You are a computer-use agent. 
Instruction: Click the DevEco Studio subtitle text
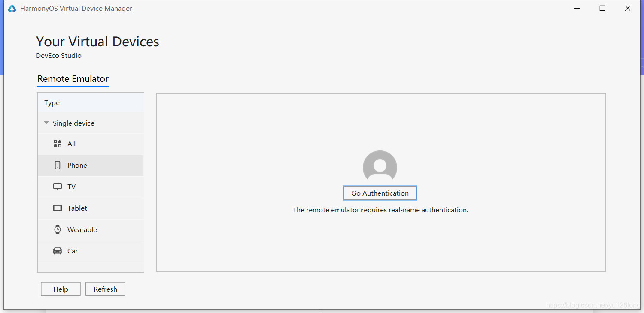click(x=59, y=55)
